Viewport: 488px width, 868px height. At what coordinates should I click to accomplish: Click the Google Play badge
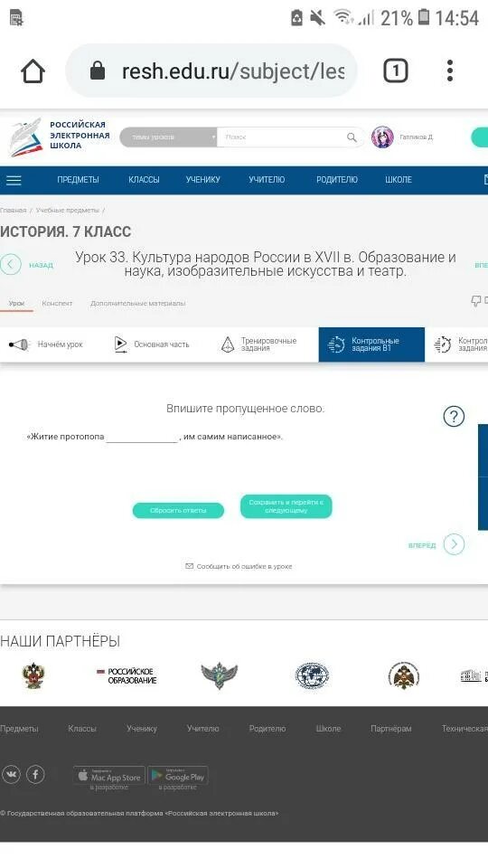pyautogui.click(x=178, y=776)
